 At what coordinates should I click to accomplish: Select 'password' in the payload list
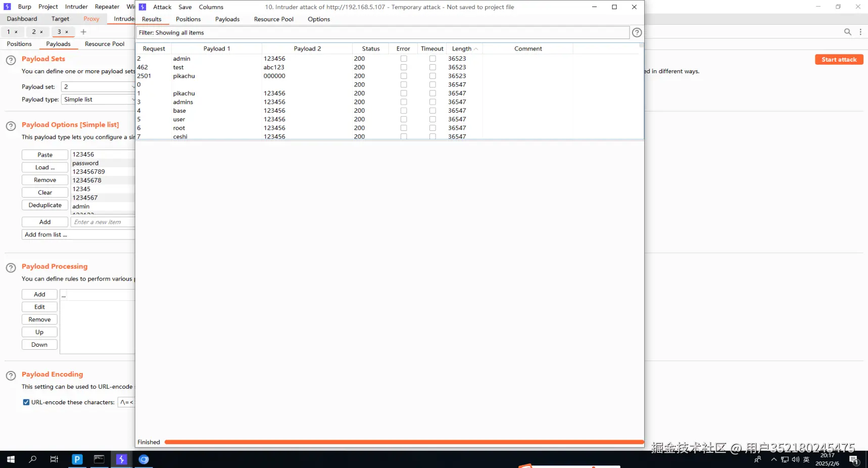103,163
